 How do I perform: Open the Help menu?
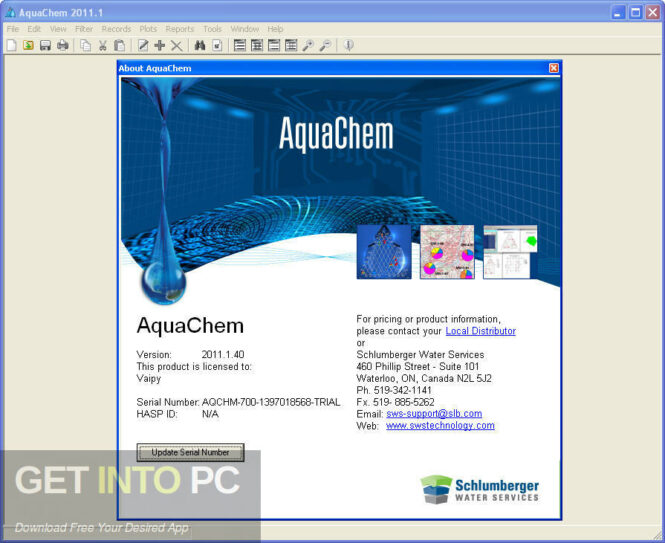pyautogui.click(x=275, y=29)
